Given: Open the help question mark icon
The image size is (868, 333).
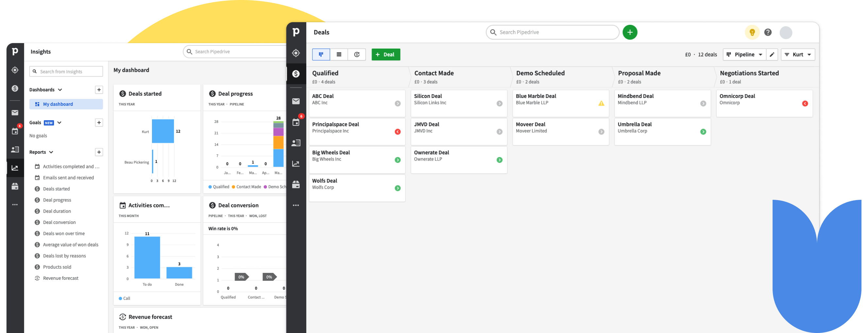Looking at the screenshot, I should 768,32.
